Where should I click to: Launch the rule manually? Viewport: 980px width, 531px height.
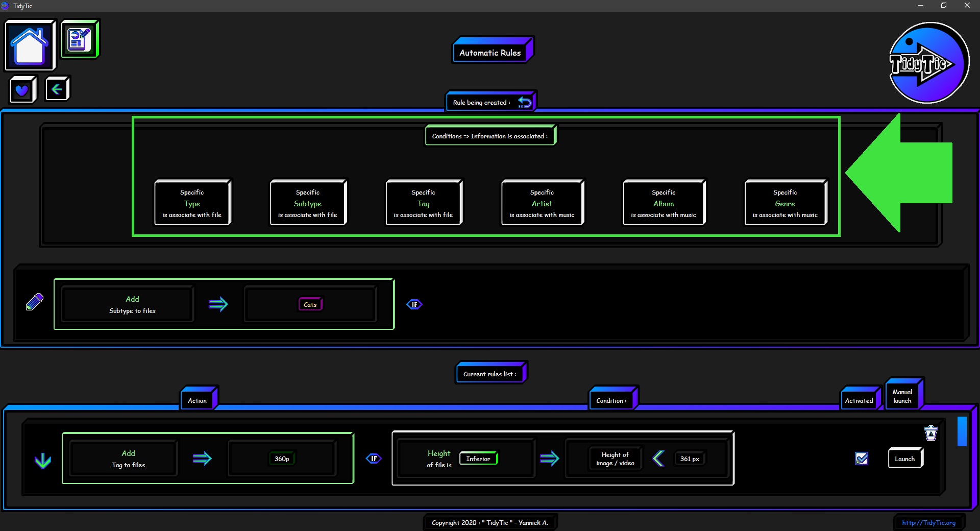[904, 458]
